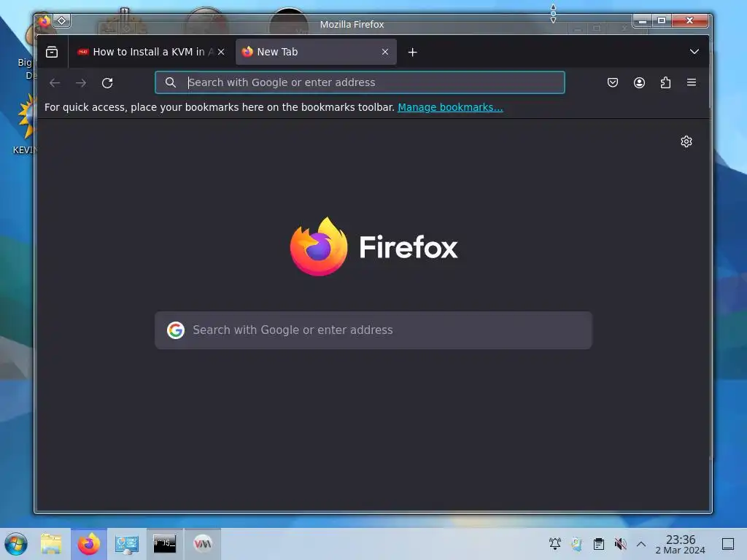This screenshot has height=560, width=747.
Task: Click the show desktop button on taskbar
Action: [728, 544]
